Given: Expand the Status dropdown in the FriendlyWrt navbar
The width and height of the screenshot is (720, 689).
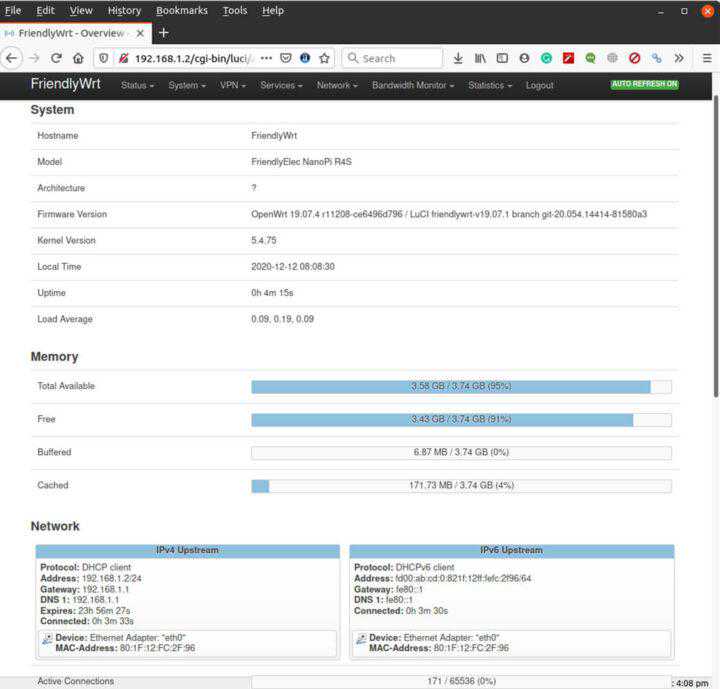Looking at the screenshot, I should pos(137,86).
